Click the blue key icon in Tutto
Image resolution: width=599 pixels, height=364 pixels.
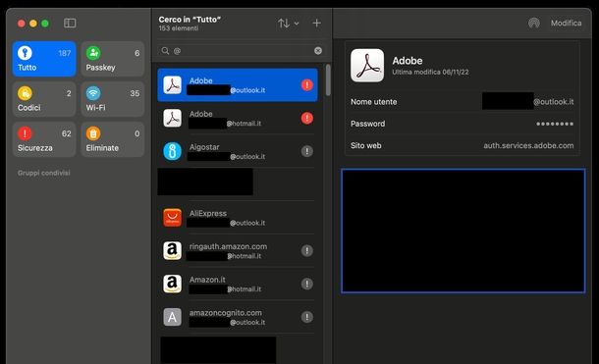(25, 53)
